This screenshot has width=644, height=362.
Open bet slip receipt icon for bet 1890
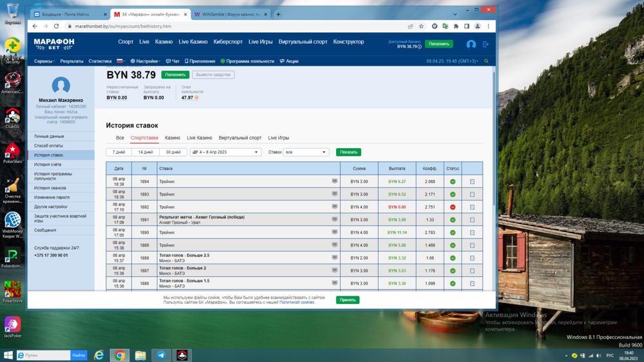472,233
